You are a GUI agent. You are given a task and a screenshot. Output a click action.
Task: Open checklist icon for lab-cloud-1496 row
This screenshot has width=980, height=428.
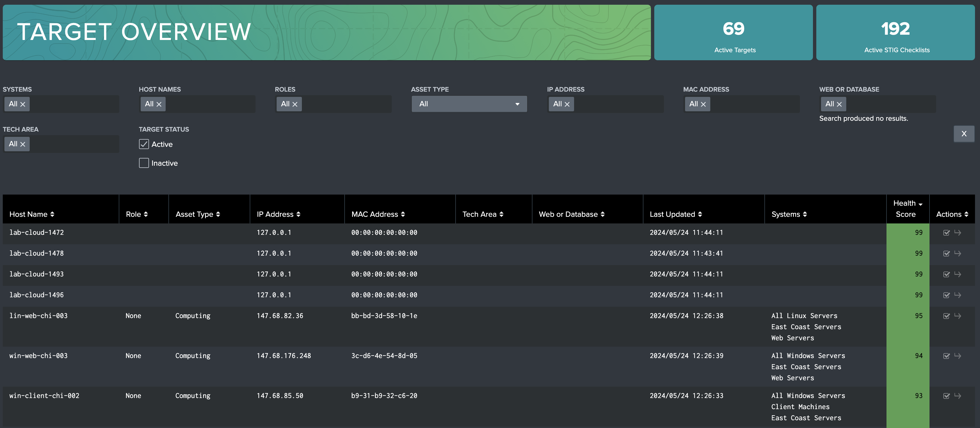pos(946,295)
